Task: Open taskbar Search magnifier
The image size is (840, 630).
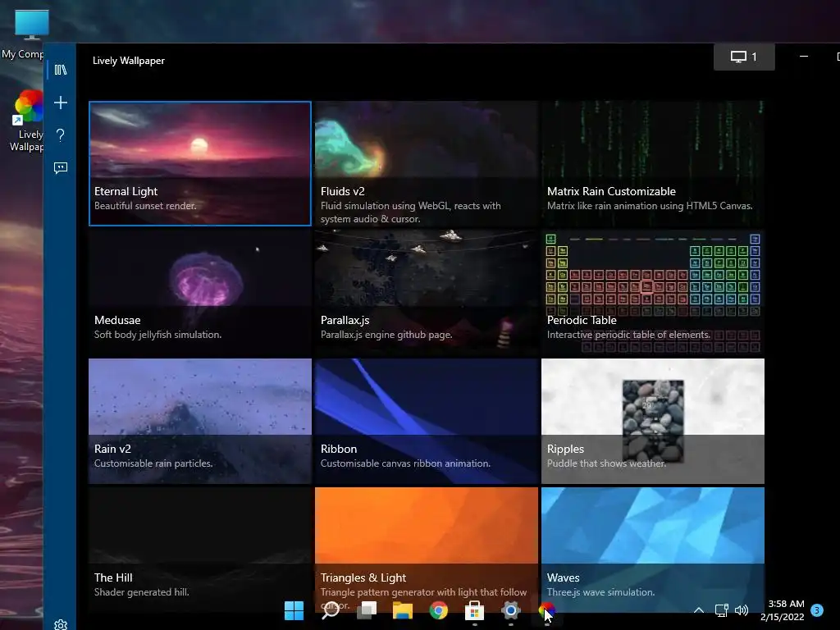Action: click(x=330, y=610)
